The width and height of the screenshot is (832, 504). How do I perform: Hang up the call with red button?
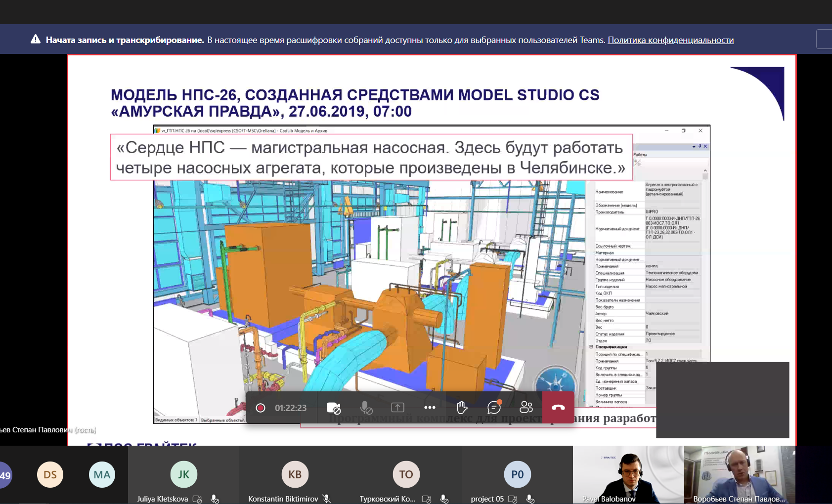[558, 408]
